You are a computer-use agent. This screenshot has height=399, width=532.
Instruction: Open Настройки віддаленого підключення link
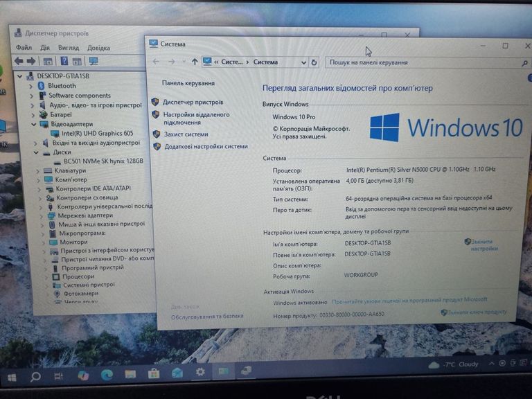coord(197,118)
